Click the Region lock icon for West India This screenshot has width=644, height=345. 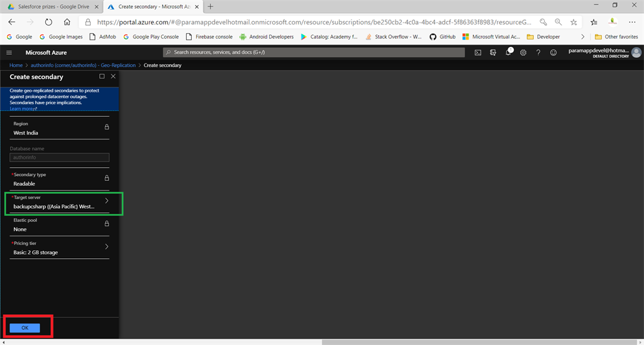click(x=107, y=127)
